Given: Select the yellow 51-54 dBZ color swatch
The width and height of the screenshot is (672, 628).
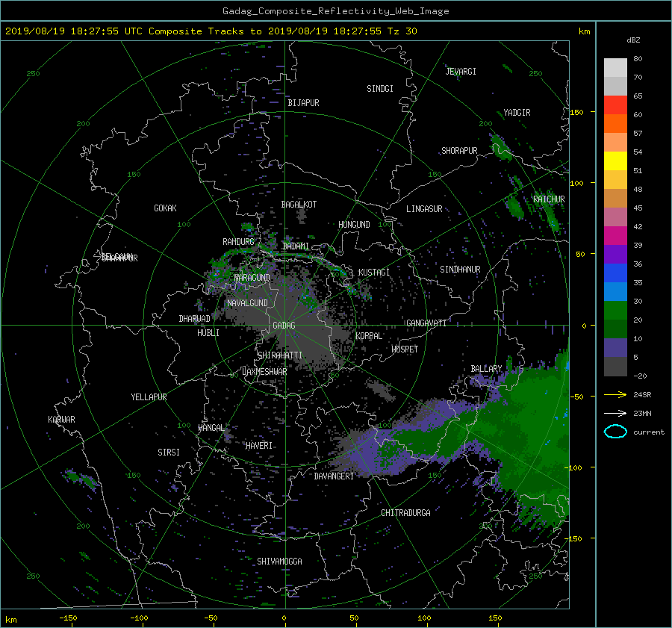Looking at the screenshot, I should (x=615, y=161).
